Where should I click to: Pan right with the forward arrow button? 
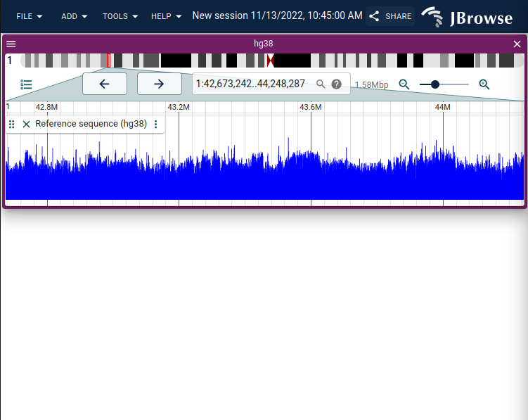click(160, 84)
